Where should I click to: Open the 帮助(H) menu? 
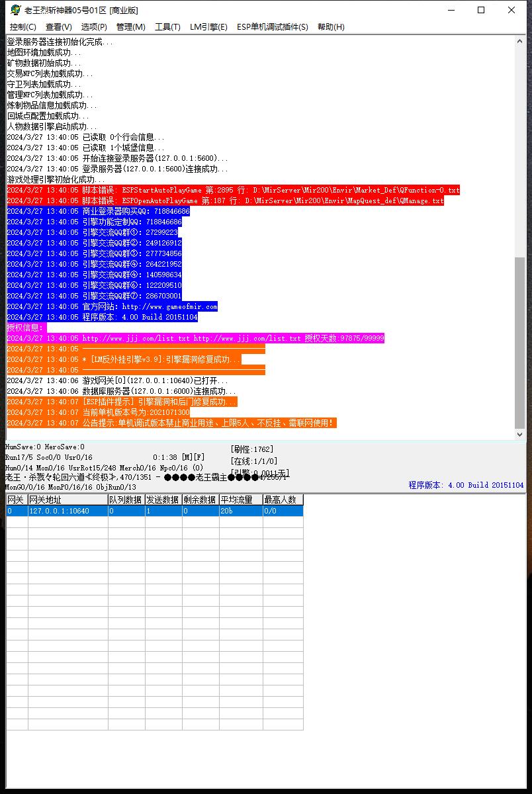point(331,27)
